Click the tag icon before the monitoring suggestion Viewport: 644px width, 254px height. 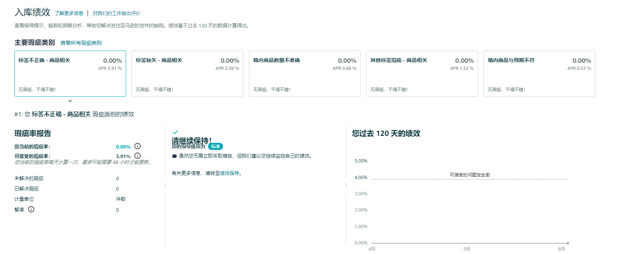click(x=174, y=156)
